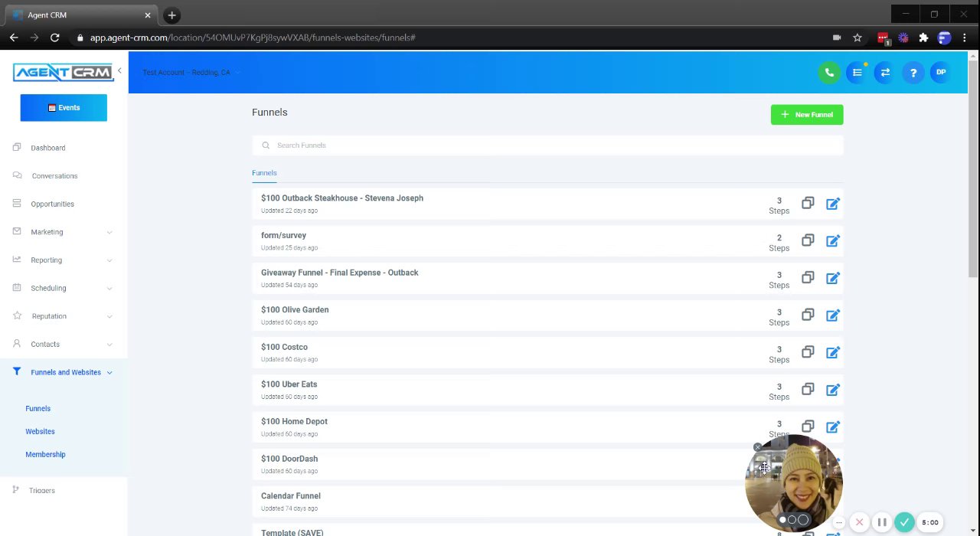
Task: Select the Membership submenu item
Action: [45, 455]
